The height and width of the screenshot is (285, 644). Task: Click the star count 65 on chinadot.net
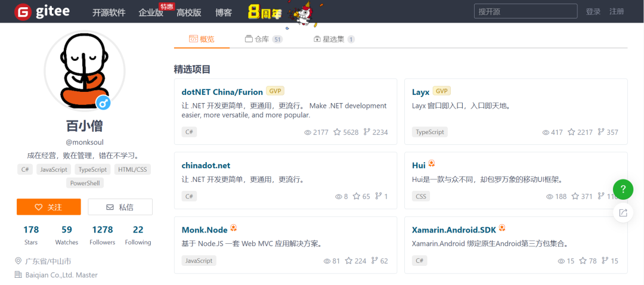coord(361,196)
